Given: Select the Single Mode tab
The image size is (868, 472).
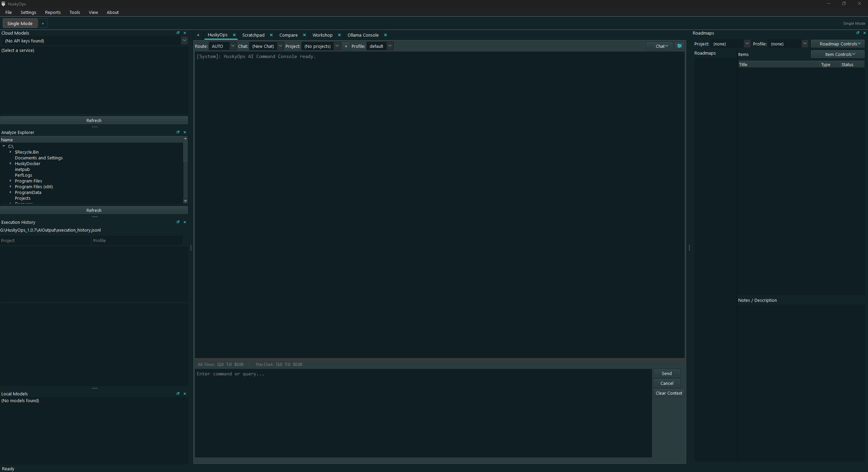Looking at the screenshot, I should [20, 23].
